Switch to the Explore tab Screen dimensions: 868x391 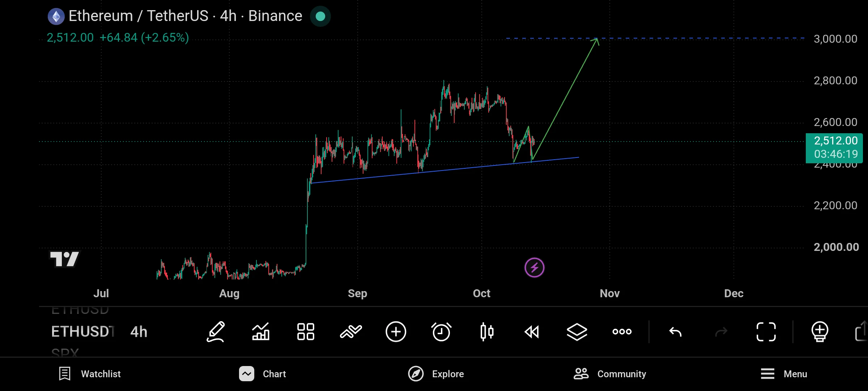[436, 374]
